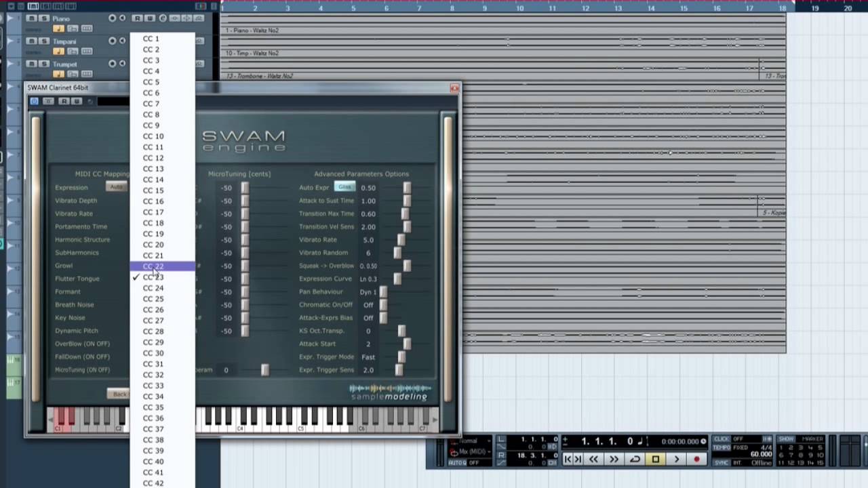This screenshot has width=868, height=488.
Task: Click the Rewind button in transport
Action: tap(594, 459)
